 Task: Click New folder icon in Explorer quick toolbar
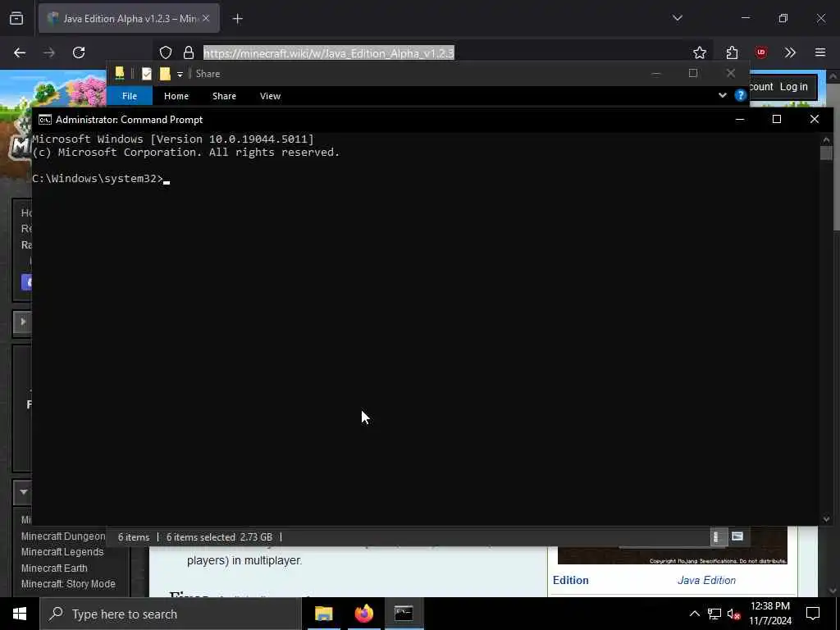coord(164,74)
